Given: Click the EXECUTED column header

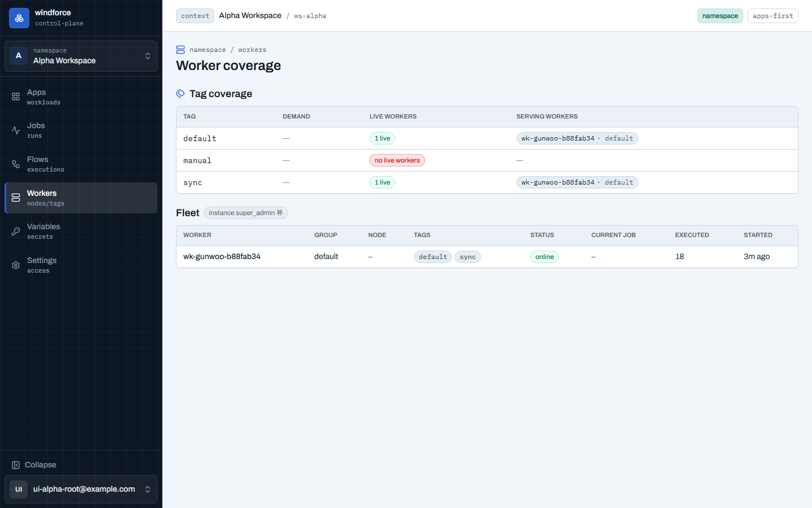Looking at the screenshot, I should click(x=692, y=235).
